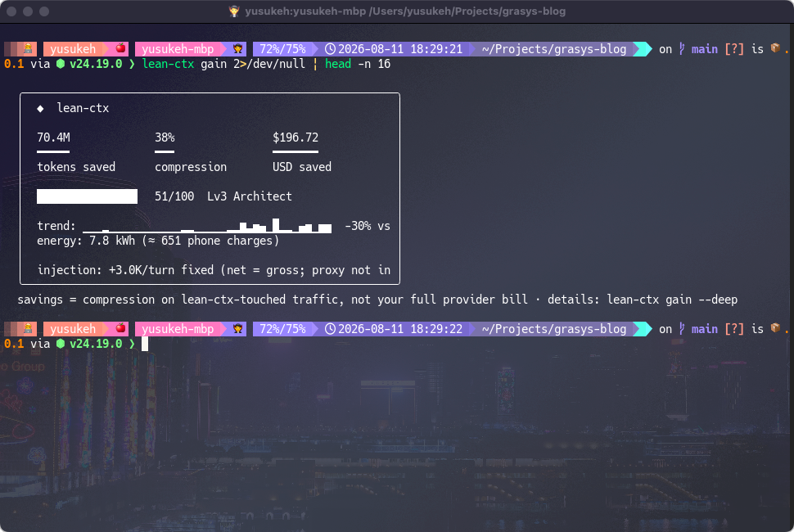Screen dimensions: 794x532
Task: Click the white level progress bar beside 51/100
Action: pos(87,196)
